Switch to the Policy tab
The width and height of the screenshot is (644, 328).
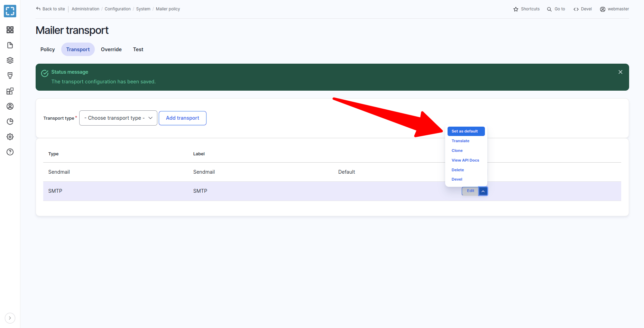[47, 49]
